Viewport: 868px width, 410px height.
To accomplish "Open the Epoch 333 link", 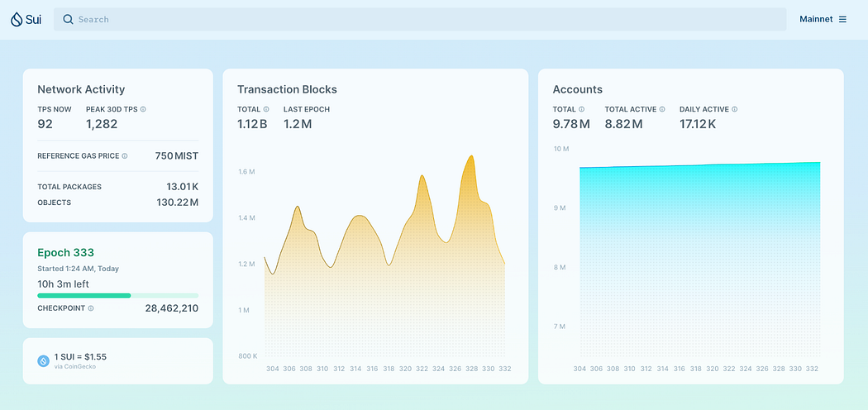I will (x=66, y=253).
